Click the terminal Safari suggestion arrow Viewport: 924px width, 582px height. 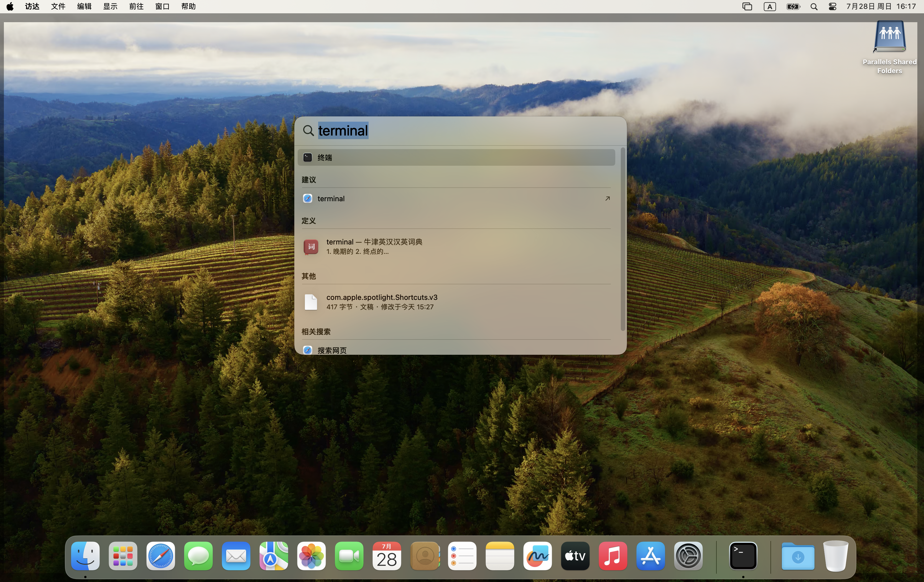pos(607,198)
